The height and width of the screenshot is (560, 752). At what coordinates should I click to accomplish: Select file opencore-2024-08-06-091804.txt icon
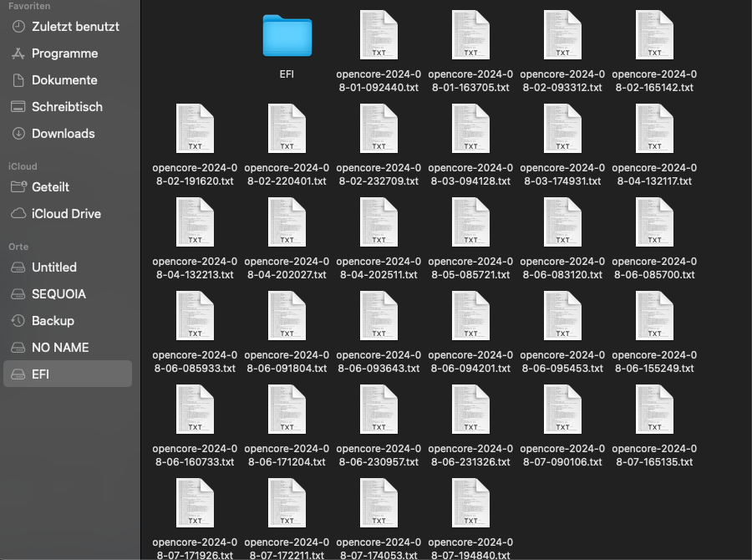tap(287, 315)
